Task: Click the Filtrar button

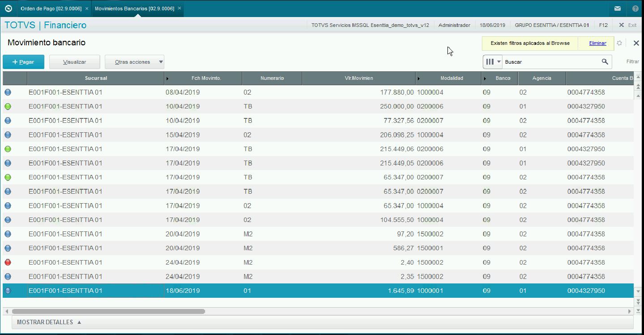Action: (632, 62)
